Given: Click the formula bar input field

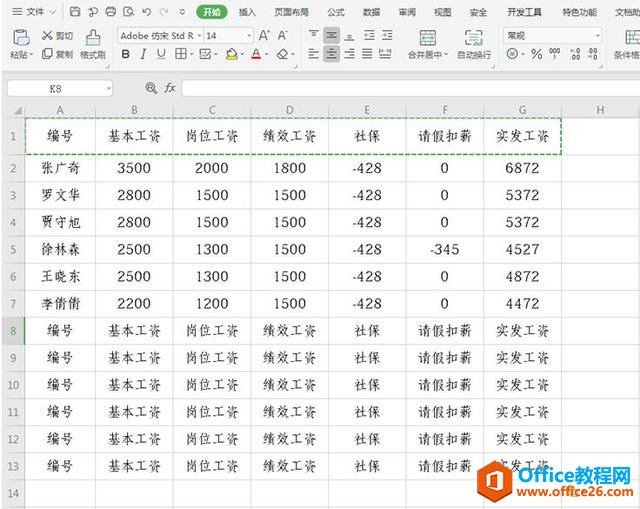Looking at the screenshot, I should pos(411,88).
